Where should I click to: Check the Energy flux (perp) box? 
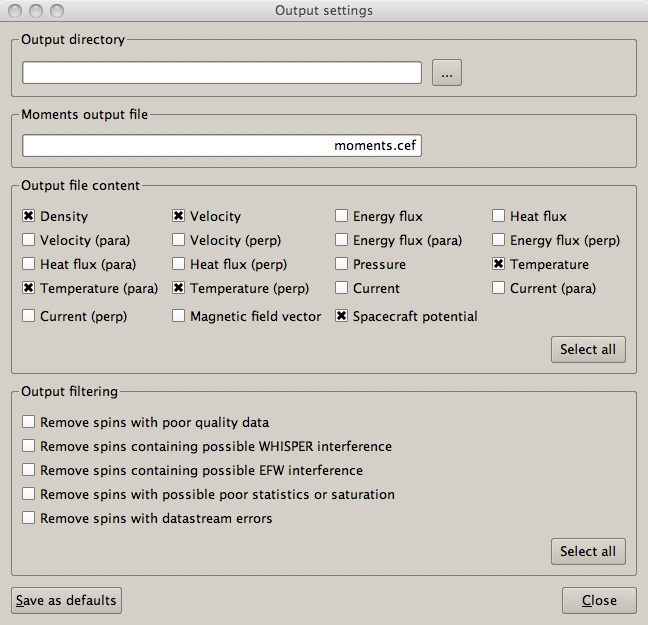click(498, 240)
